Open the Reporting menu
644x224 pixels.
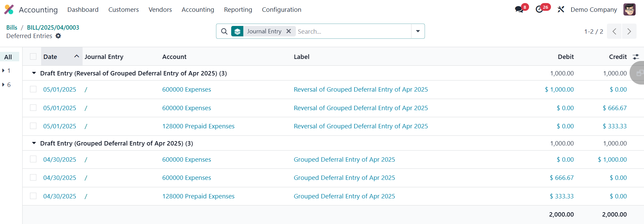tap(238, 9)
